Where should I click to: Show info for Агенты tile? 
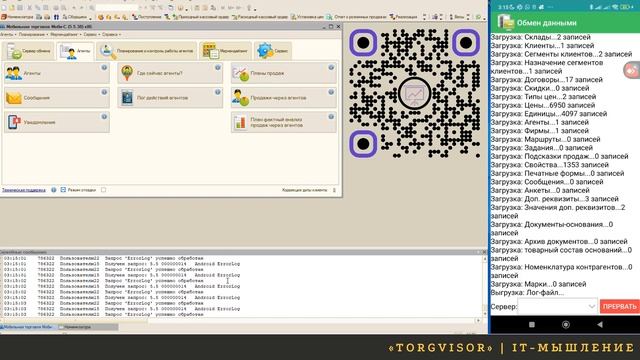104,67
